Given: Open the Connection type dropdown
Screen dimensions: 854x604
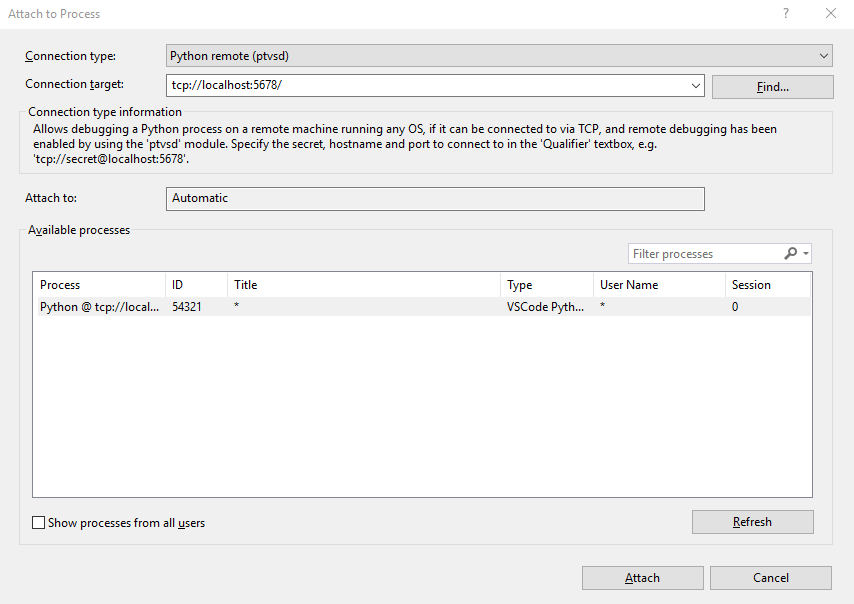Looking at the screenshot, I should click(x=822, y=55).
